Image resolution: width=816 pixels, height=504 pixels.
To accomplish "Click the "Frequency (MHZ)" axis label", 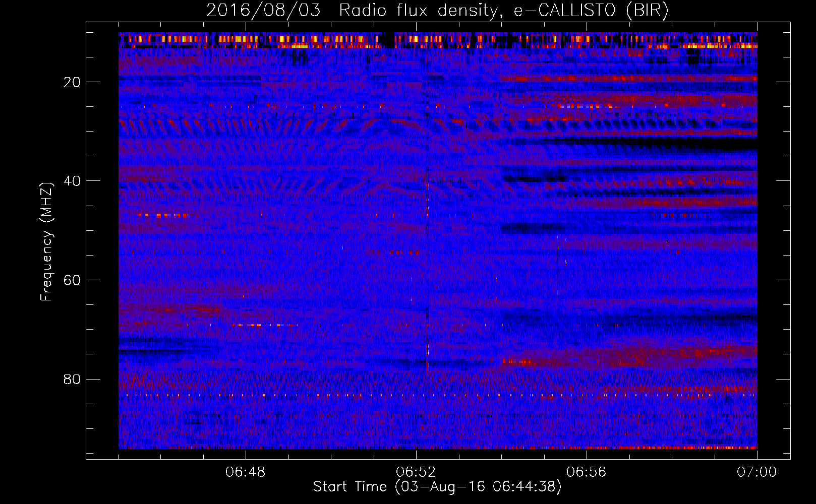I will pos(46,242).
